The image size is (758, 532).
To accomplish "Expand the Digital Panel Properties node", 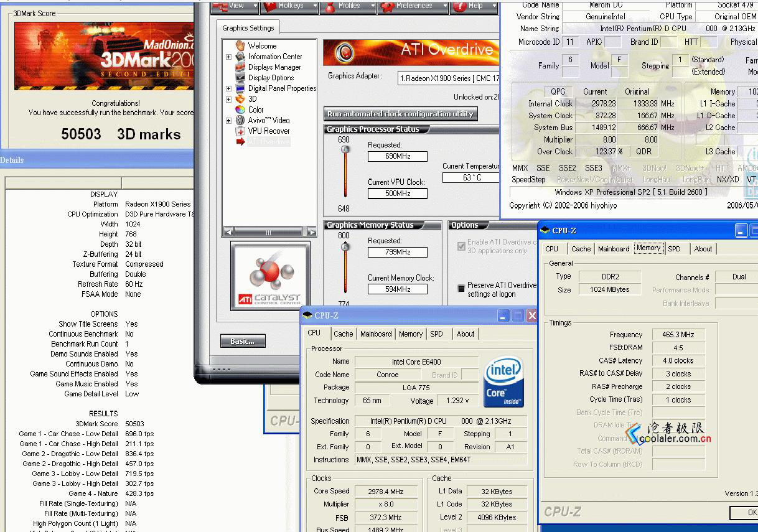I will pyautogui.click(x=228, y=88).
